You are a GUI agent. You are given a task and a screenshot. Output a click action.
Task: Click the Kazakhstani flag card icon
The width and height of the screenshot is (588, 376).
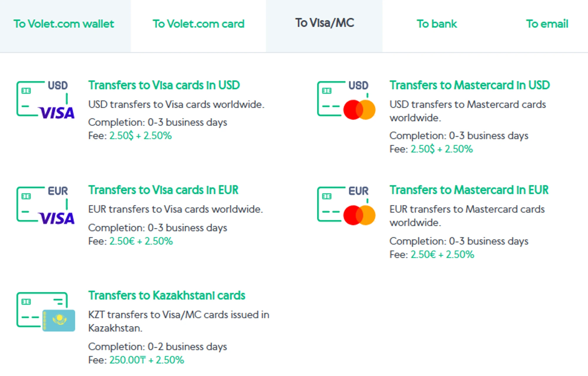(x=46, y=311)
